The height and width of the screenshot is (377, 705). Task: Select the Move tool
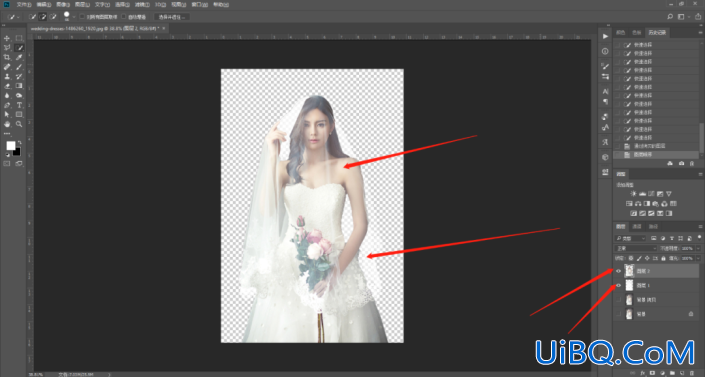7,38
